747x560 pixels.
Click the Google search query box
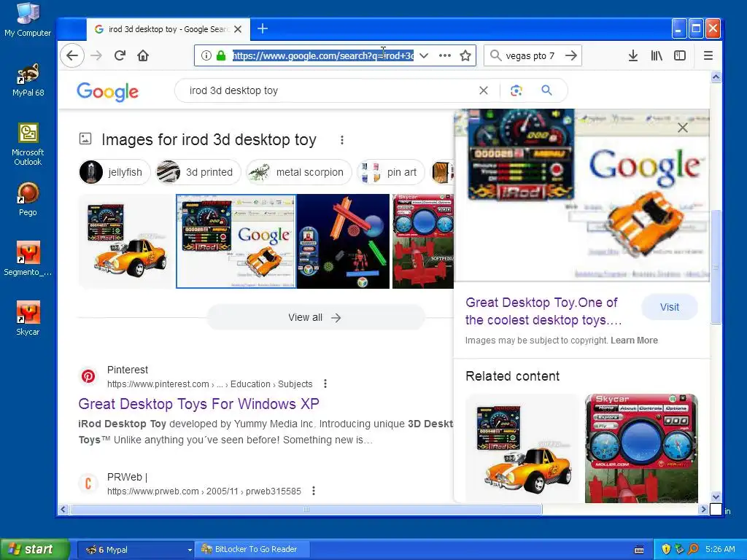pos(329,90)
